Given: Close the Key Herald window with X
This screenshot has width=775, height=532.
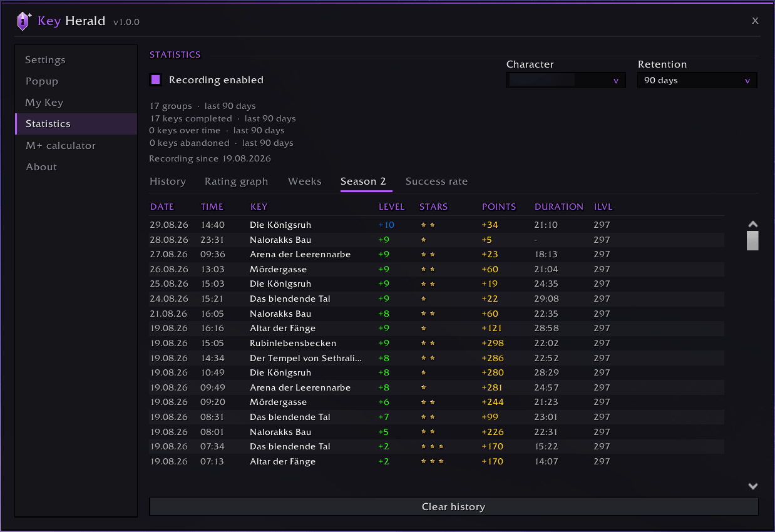Looking at the screenshot, I should tap(755, 21).
